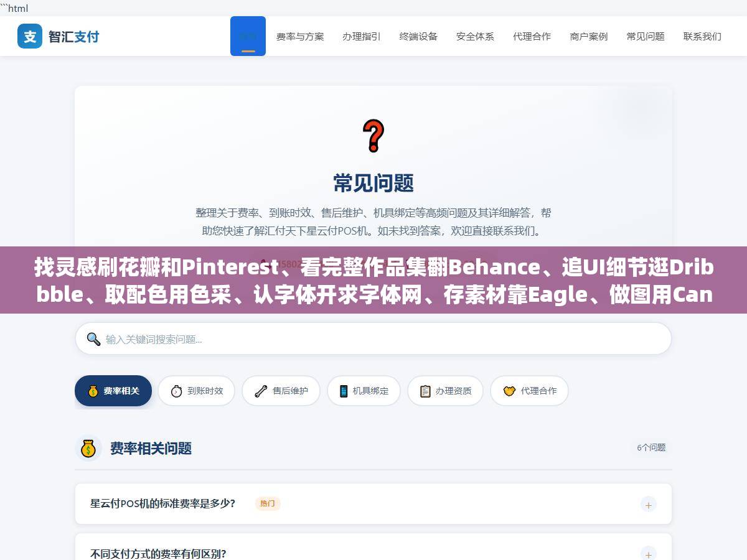Screen dimensions: 747x560
Task: Click the highlighted home nav tab
Action: (x=248, y=36)
